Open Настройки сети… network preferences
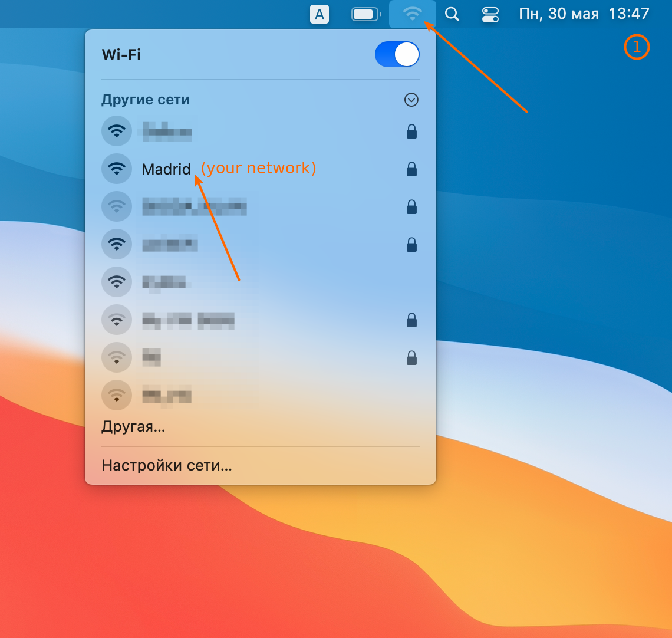The image size is (672, 638). click(167, 465)
